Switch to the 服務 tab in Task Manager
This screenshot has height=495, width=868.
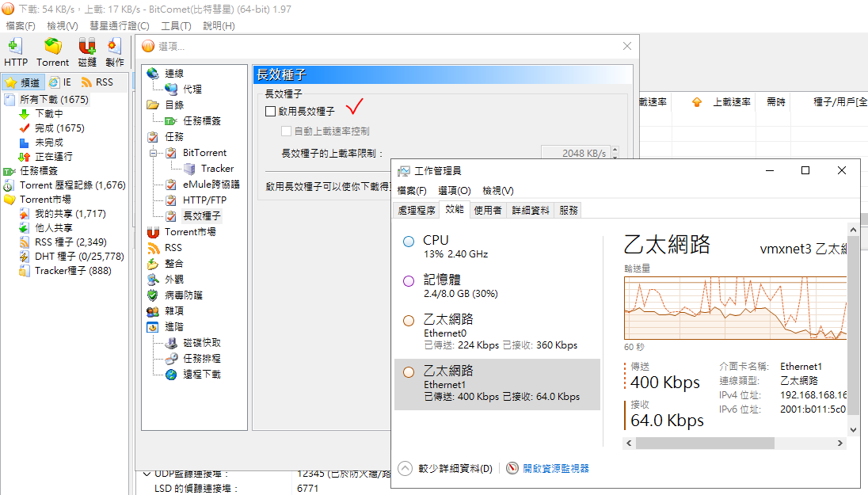[x=569, y=211]
